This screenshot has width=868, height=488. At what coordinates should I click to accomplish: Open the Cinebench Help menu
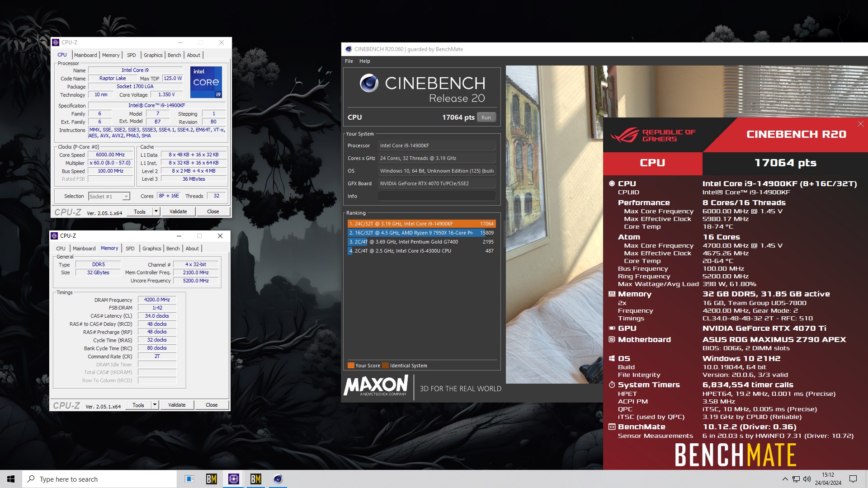point(364,61)
